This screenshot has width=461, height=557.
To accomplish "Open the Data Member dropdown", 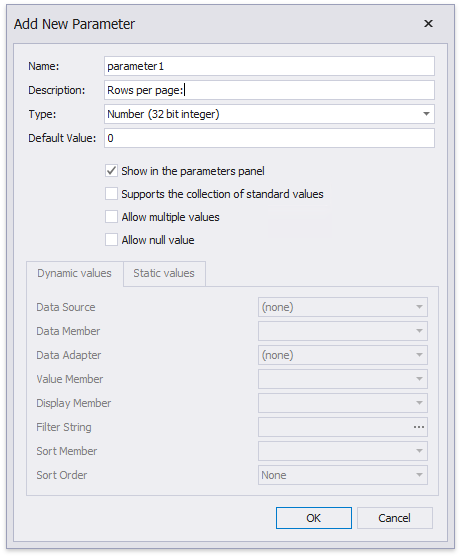I will tap(343, 331).
